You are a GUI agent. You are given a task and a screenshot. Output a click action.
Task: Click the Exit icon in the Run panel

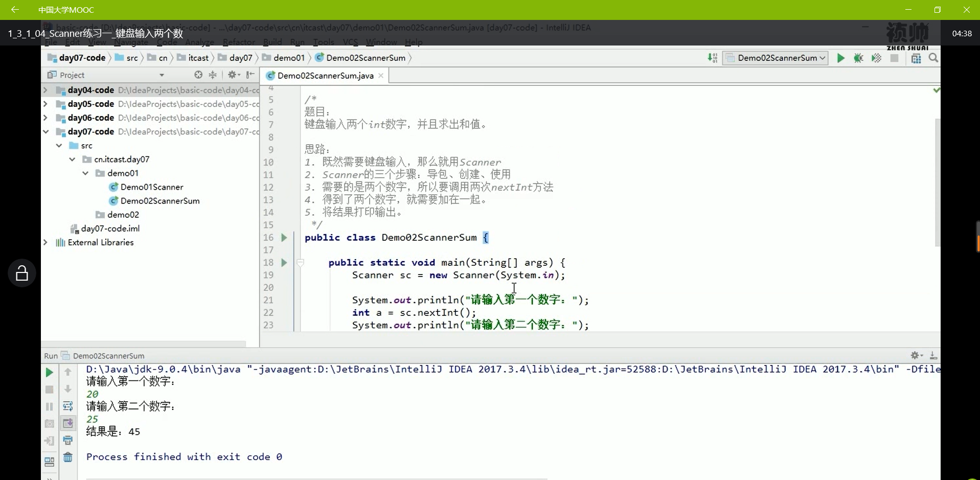coord(49,441)
